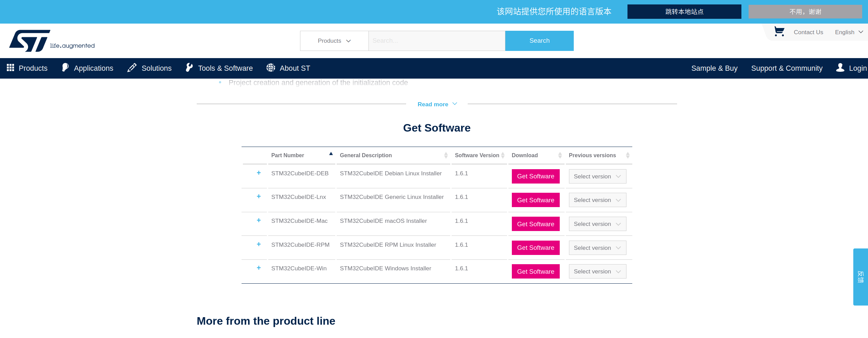Viewport: 868px width, 338px height.
Task: Toggle sorting on Part Number column
Action: (331, 154)
